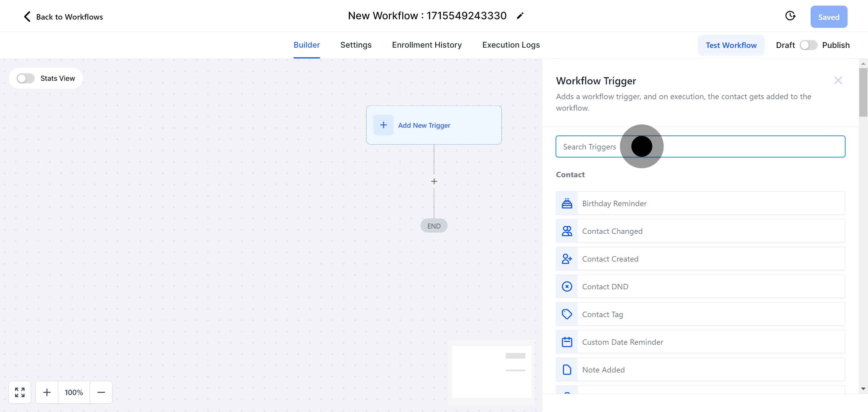Click the Custom Date Reminder calendar icon
Image resolution: width=868 pixels, height=412 pixels.
[x=567, y=342]
